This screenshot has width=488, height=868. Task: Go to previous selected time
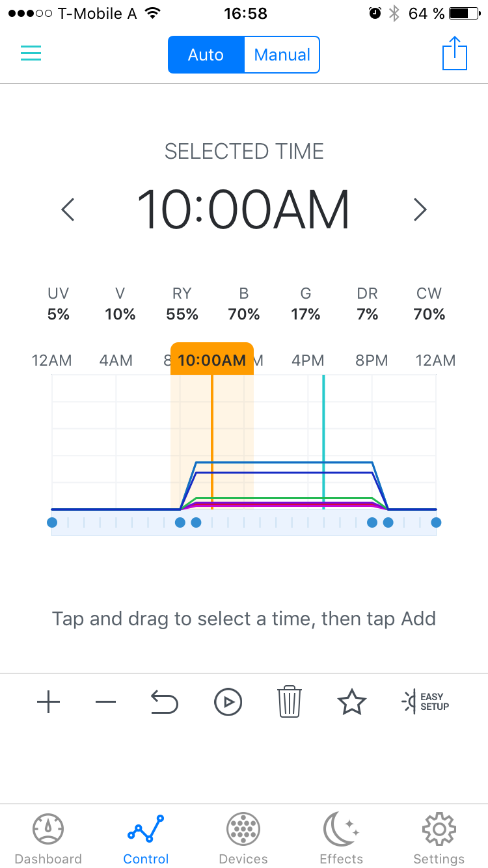coord(68,210)
